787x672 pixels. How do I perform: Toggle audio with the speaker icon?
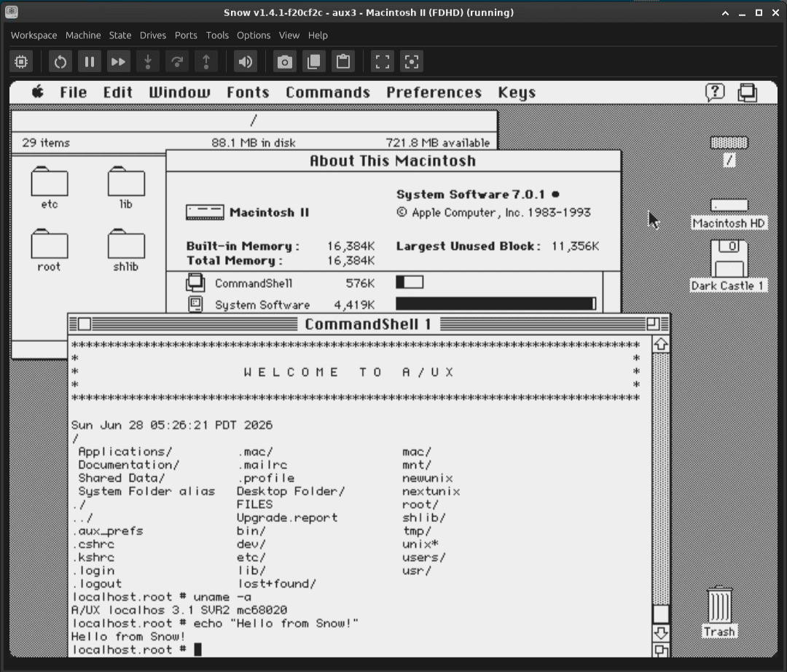click(245, 62)
